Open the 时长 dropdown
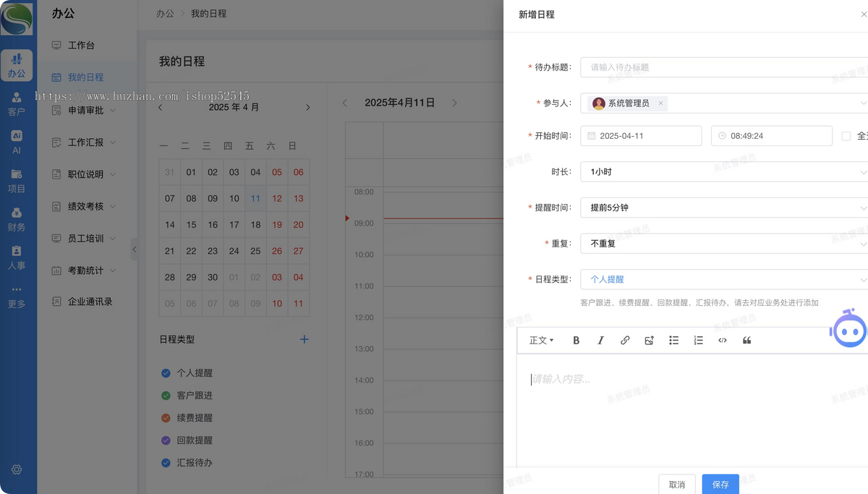The height and width of the screenshot is (494, 868). pos(724,172)
